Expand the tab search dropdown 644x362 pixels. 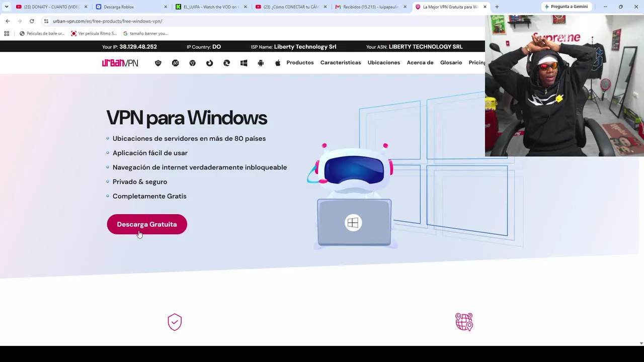7,7
